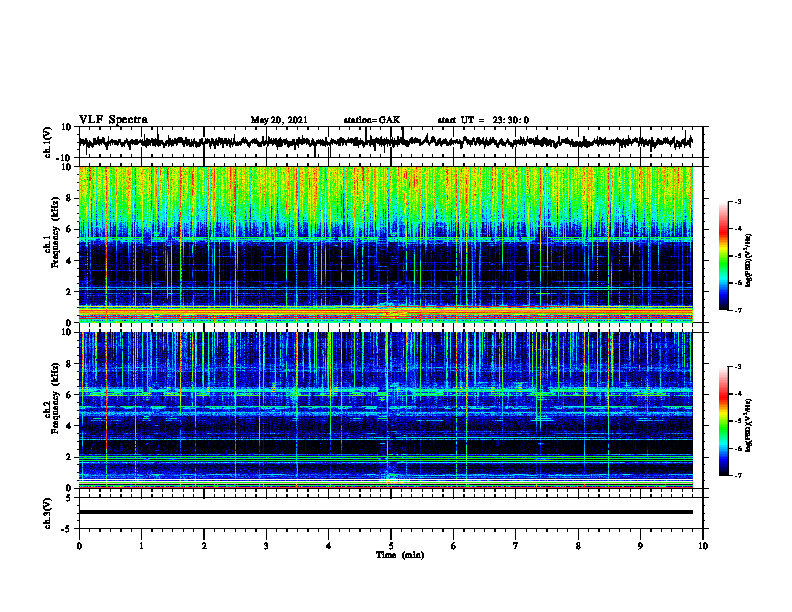The width and height of the screenshot is (792, 612).
Task: Click time axis tick label '0'
Action: click(79, 546)
